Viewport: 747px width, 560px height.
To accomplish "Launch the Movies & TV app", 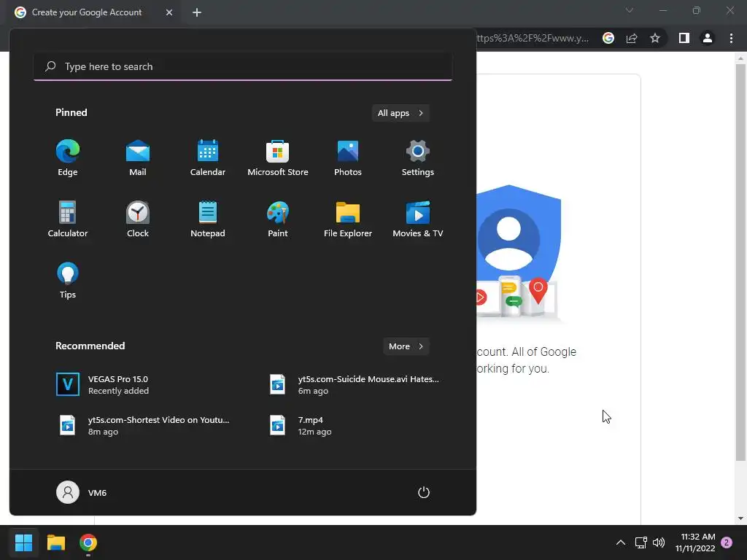I will click(x=418, y=219).
